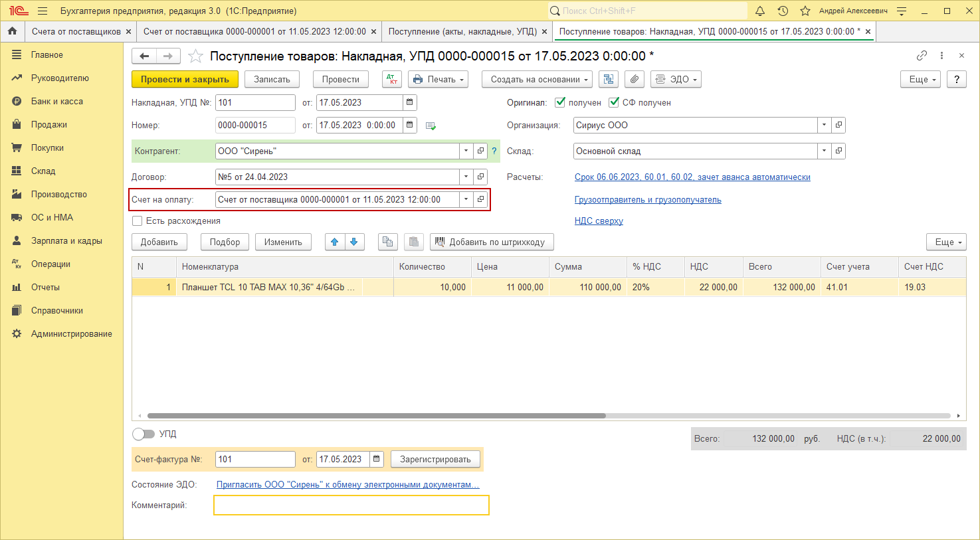
Task: Go forward with the right arrow button
Action: coord(168,56)
